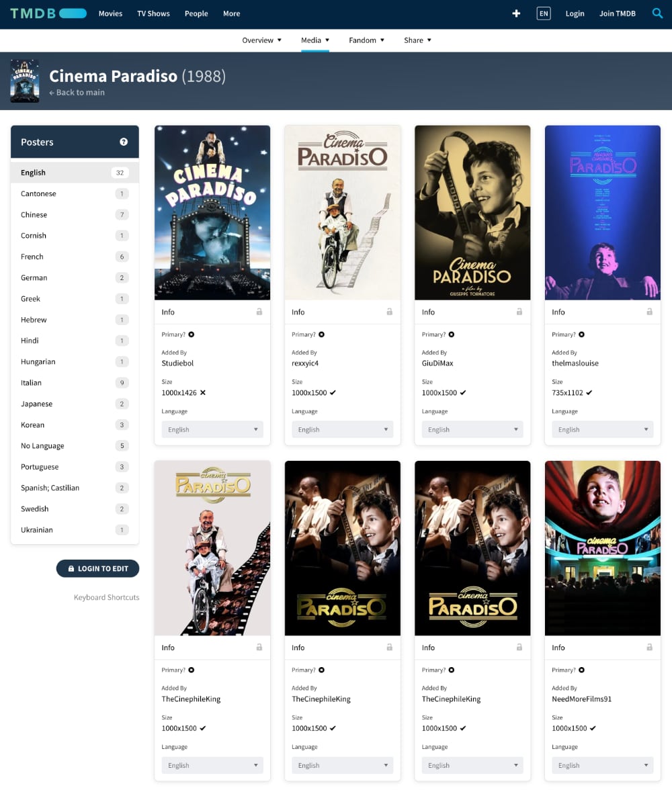Open the TV Shows menu
The height and width of the screenshot is (790, 672).
point(153,13)
